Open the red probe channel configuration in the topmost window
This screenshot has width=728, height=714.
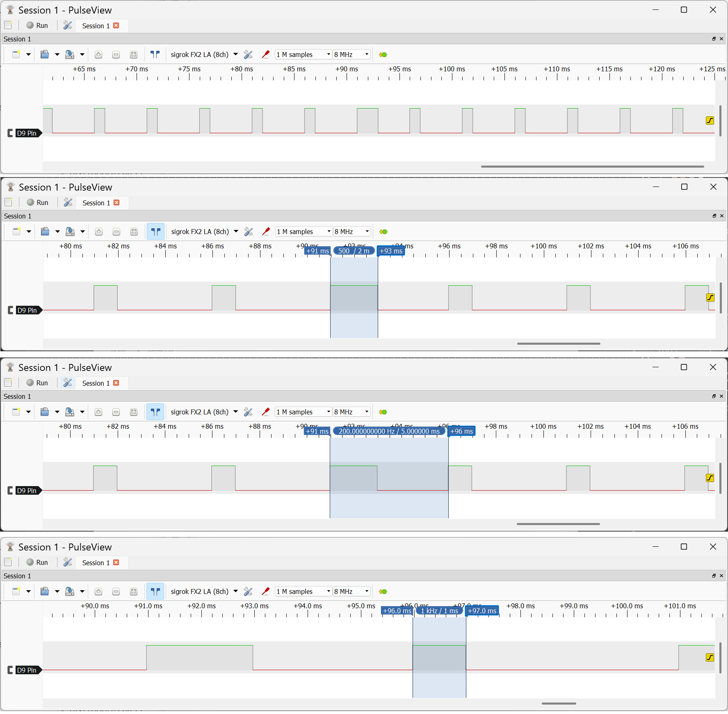click(x=266, y=55)
